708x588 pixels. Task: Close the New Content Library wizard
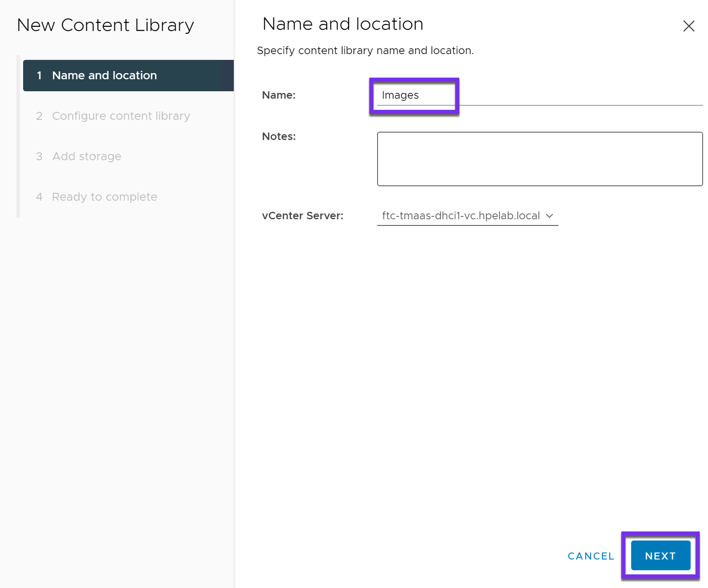688,26
